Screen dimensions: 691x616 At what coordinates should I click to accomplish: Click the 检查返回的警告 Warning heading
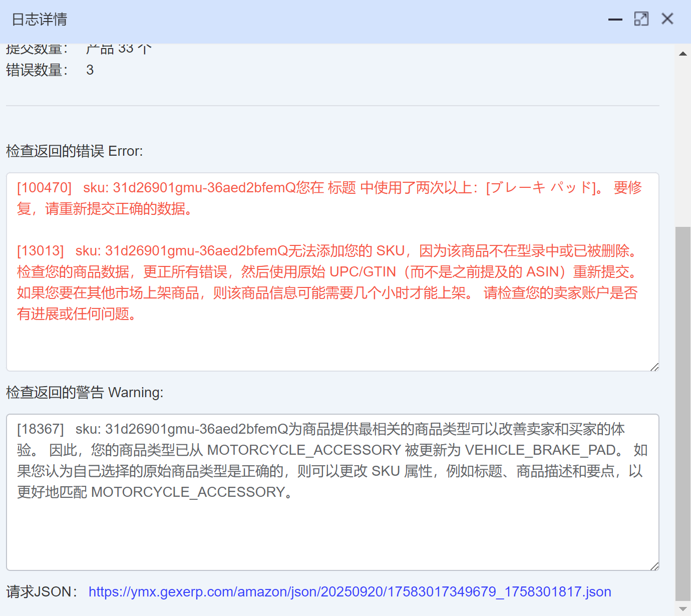84,393
